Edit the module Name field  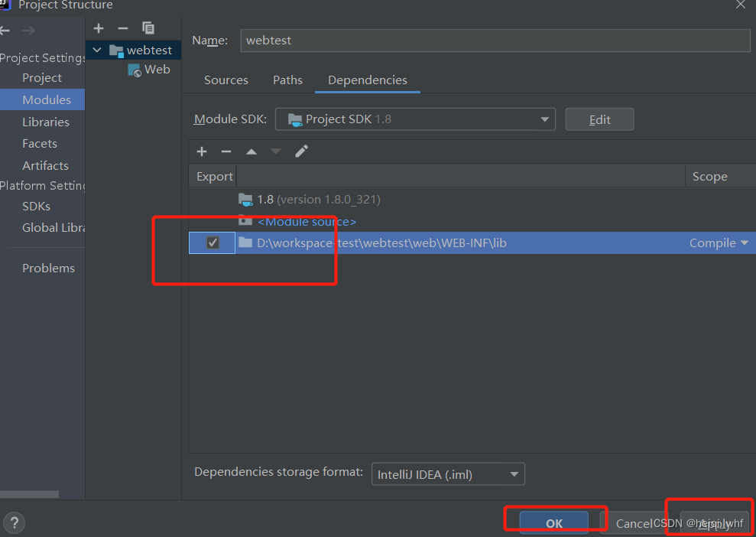click(x=495, y=40)
